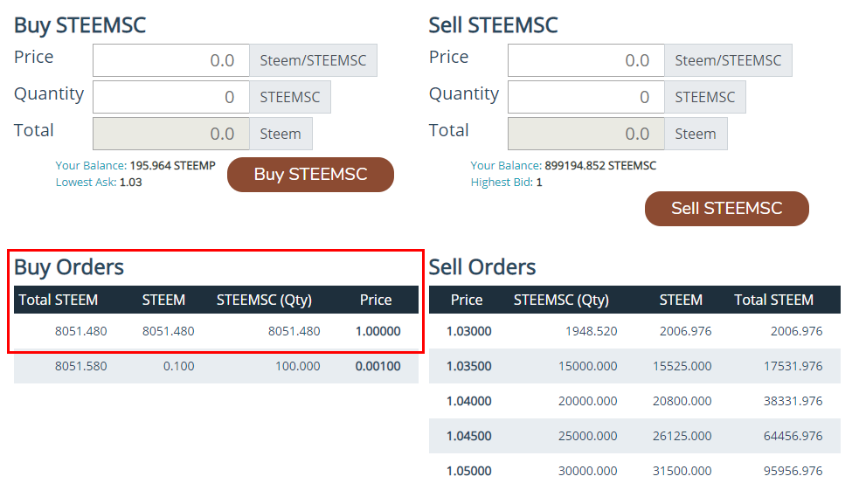Click the Sell Quantity input field
Image resolution: width=859 pixels, height=504 pixels.
[x=585, y=97]
